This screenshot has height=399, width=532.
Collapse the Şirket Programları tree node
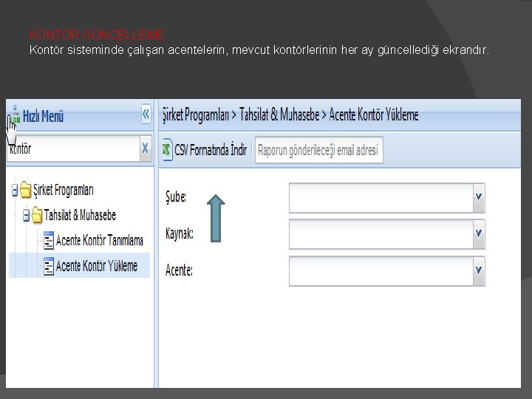tap(15, 190)
